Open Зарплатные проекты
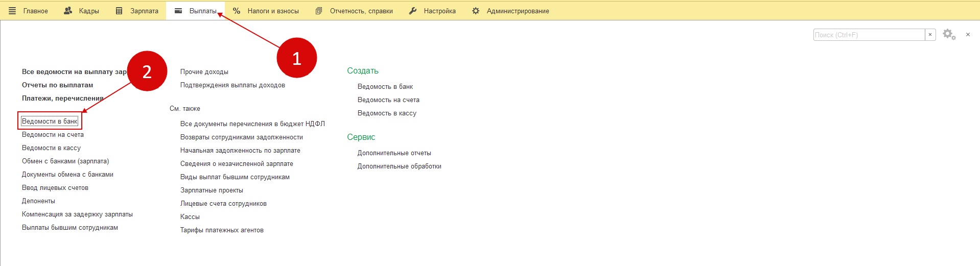The height and width of the screenshot is (266, 980). [212, 190]
